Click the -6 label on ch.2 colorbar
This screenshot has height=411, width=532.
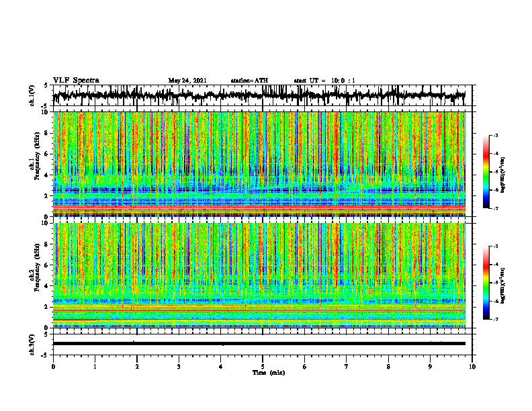pos(496,301)
